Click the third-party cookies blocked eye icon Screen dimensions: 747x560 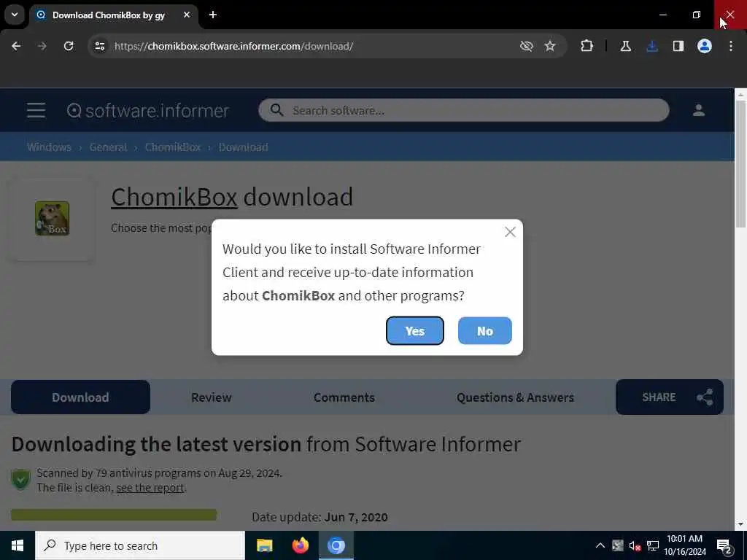pyautogui.click(x=527, y=46)
